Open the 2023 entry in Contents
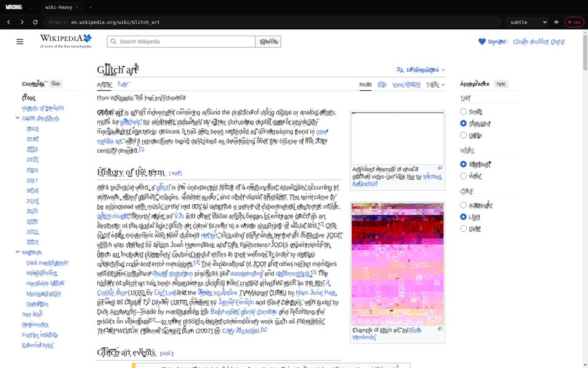 pyautogui.click(x=32, y=242)
